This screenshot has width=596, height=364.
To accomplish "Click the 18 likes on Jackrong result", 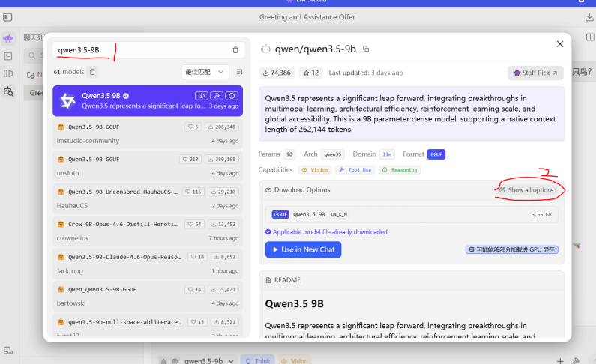I will click(x=197, y=257).
